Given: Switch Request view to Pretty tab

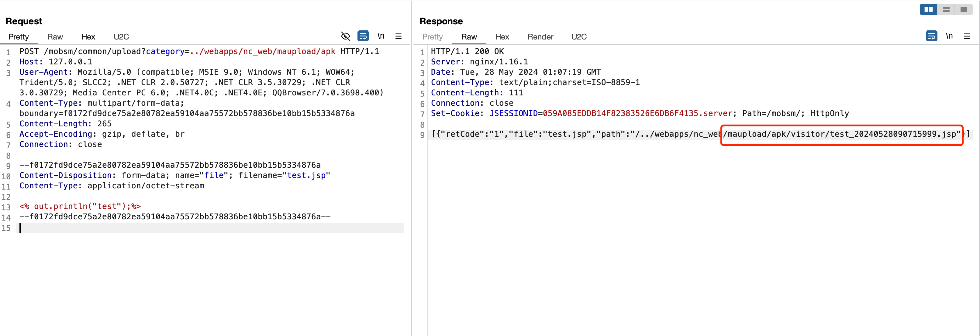Looking at the screenshot, I should (x=19, y=37).
